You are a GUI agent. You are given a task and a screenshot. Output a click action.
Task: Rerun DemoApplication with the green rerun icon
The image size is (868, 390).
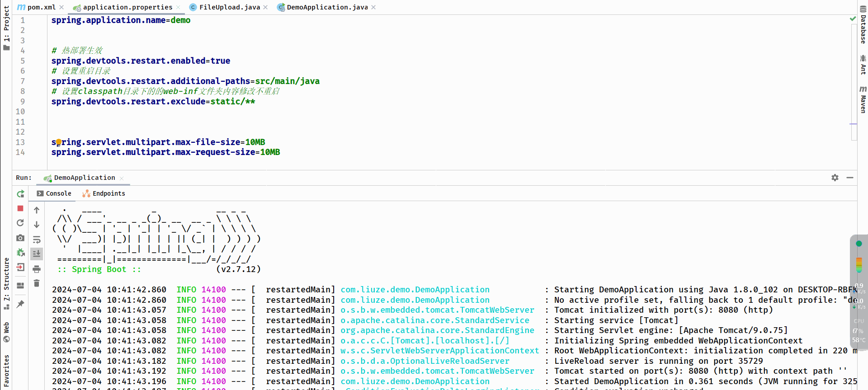[20, 194]
